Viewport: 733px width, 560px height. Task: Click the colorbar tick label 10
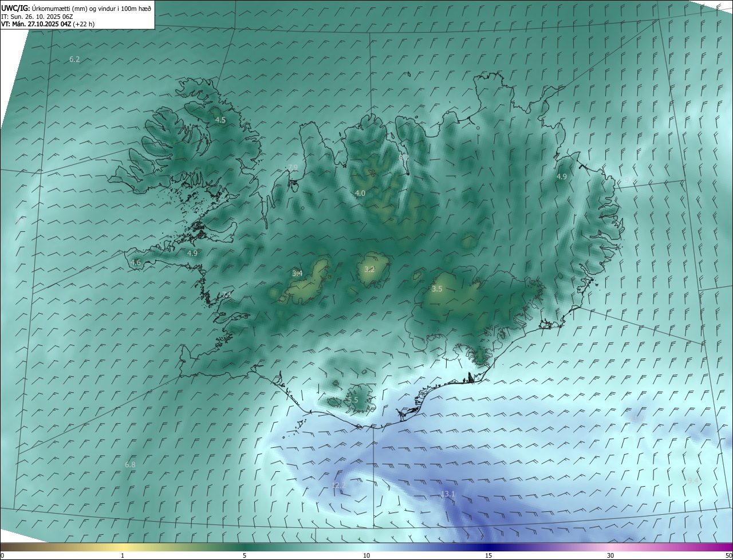coord(366,556)
